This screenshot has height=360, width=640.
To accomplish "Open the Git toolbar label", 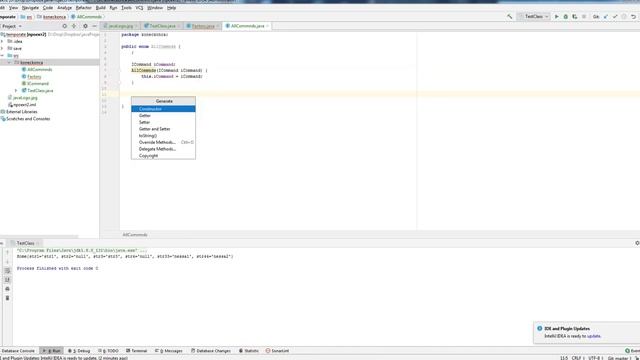I will (x=596, y=17).
